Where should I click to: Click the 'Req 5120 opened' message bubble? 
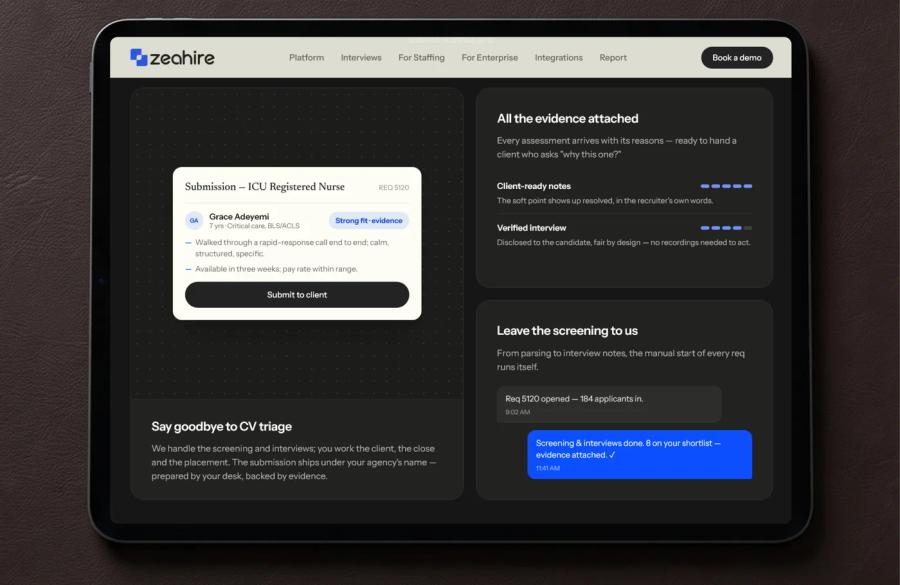(609, 404)
